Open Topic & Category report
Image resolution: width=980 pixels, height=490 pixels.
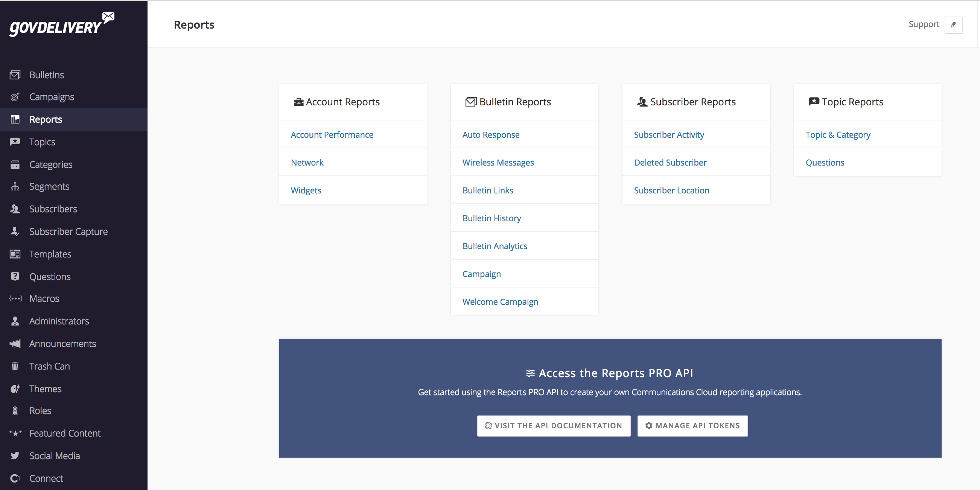coord(838,135)
